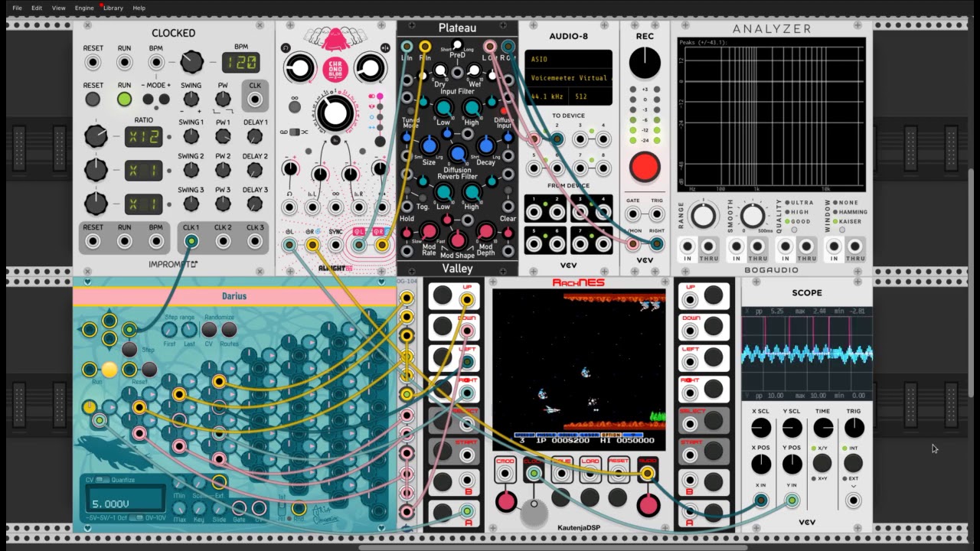The height and width of the screenshot is (551, 980).
Task: Click the Randomize Routes button on Darius
Action: (x=229, y=330)
